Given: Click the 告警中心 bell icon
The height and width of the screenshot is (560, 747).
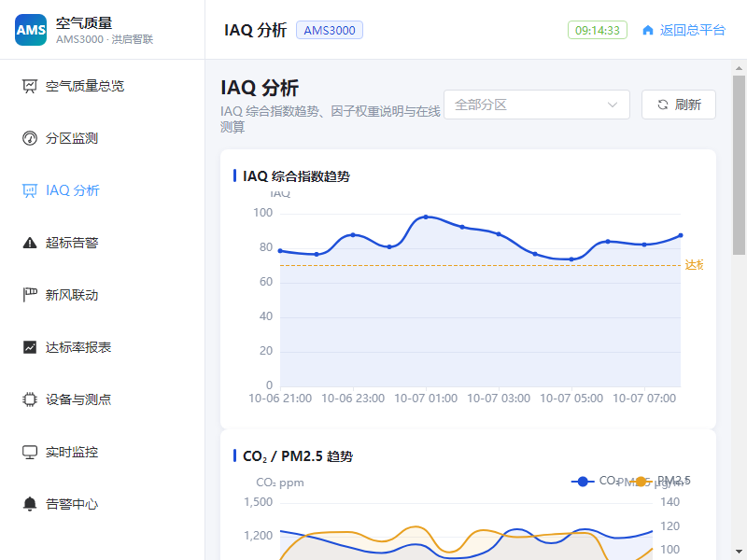Looking at the screenshot, I should point(30,504).
